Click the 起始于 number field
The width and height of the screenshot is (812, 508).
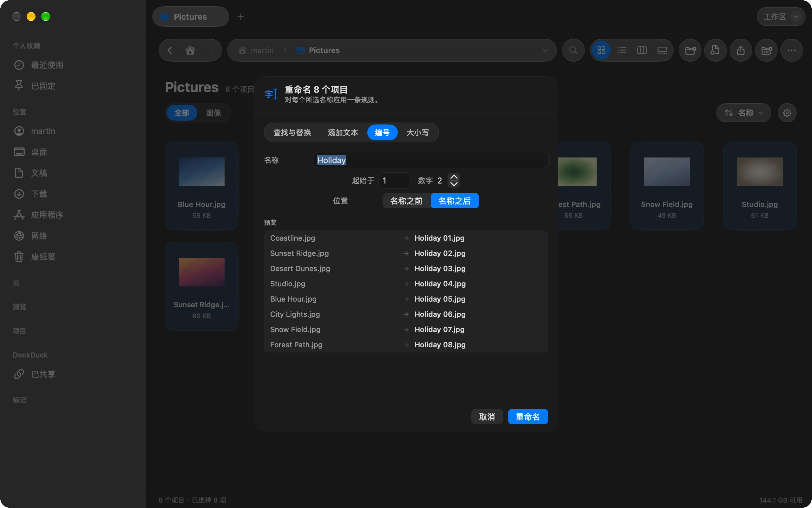point(394,180)
